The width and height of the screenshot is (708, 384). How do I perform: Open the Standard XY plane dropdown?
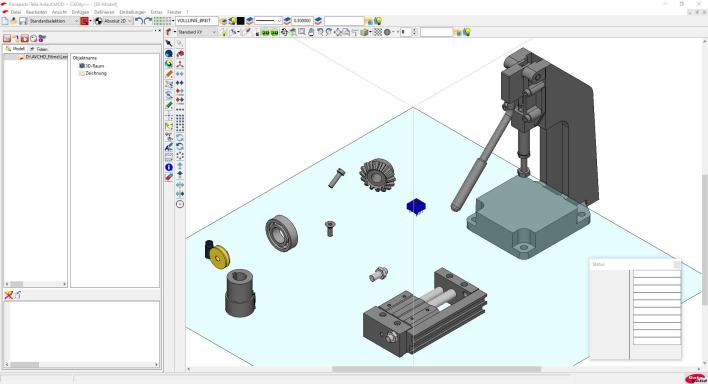(197, 32)
